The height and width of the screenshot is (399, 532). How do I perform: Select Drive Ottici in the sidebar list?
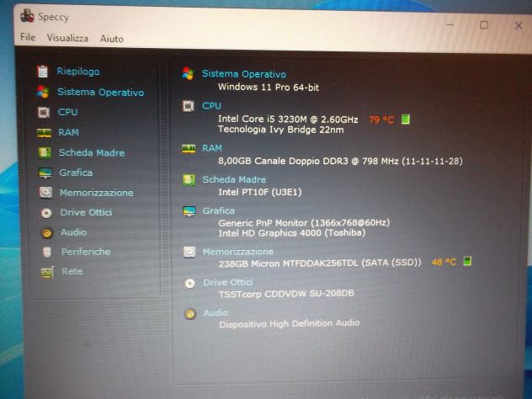(x=86, y=212)
